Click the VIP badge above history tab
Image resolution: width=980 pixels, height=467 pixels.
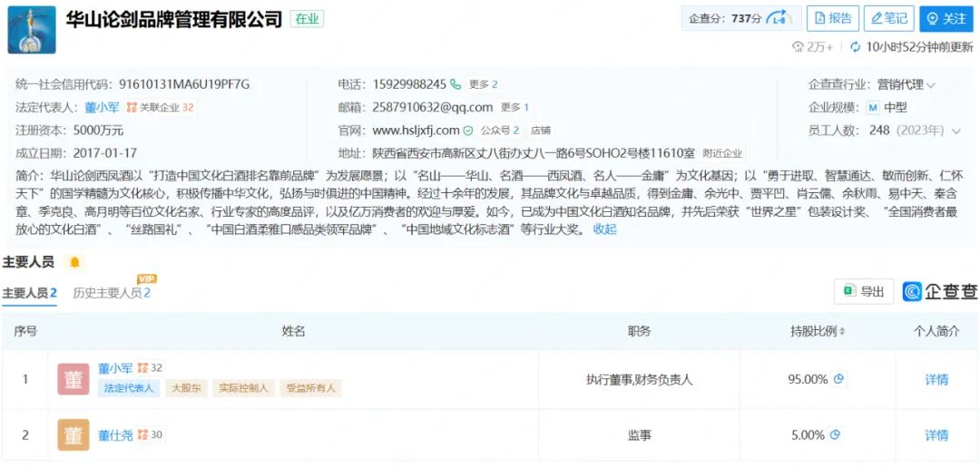coord(147,278)
